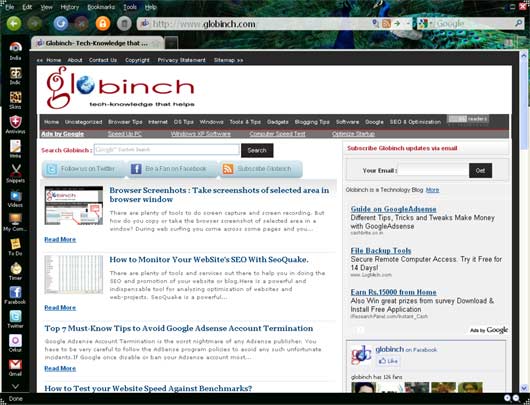Click the page identity icon in address bar
530x405 pixels.
(144, 24)
